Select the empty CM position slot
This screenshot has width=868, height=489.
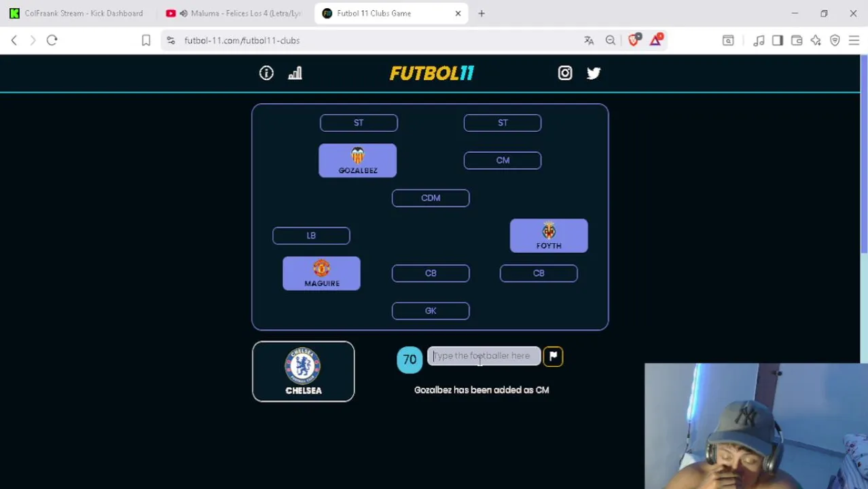[x=503, y=160]
